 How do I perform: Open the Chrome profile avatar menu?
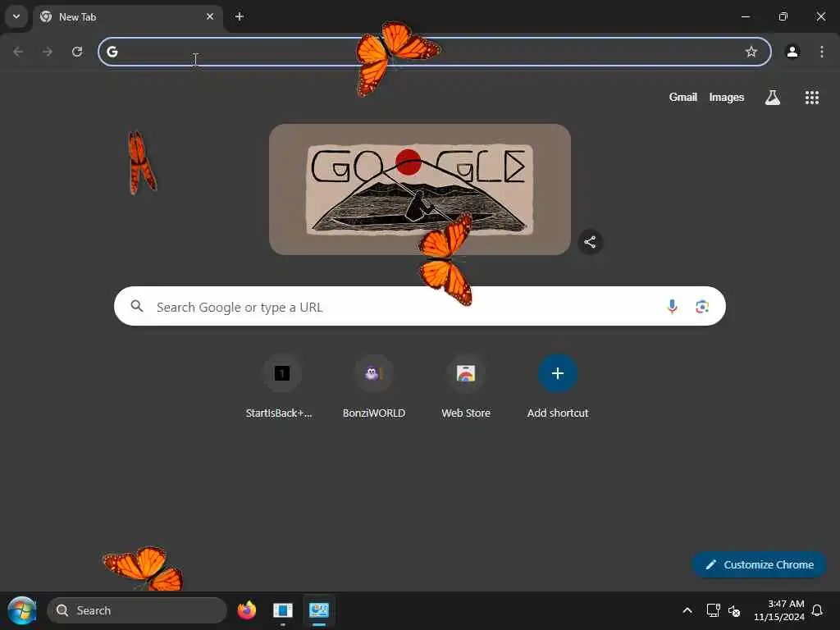[792, 52]
